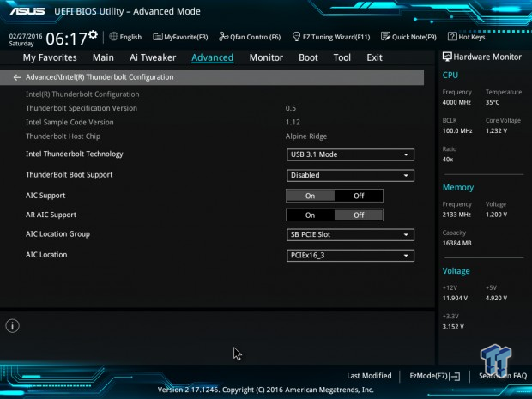Click the Hardware Monitor screen icon
This screenshot has width=532, height=399.
click(447, 57)
